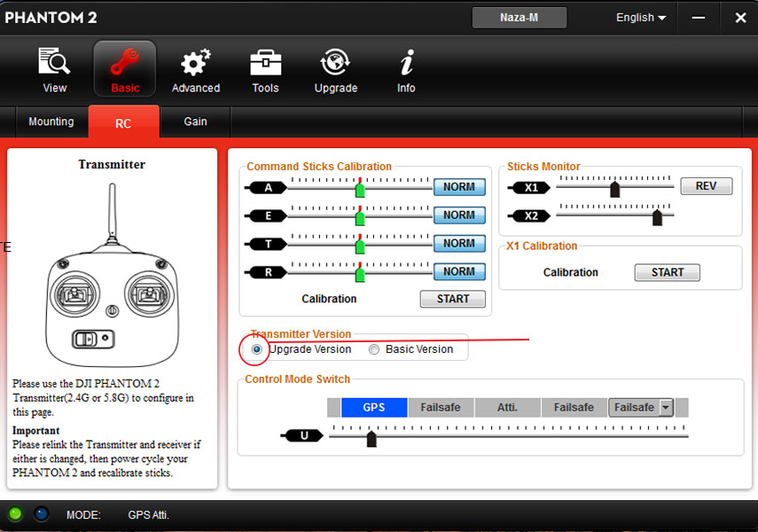Click the GPS Atti. mode status text

pyautogui.click(x=148, y=515)
